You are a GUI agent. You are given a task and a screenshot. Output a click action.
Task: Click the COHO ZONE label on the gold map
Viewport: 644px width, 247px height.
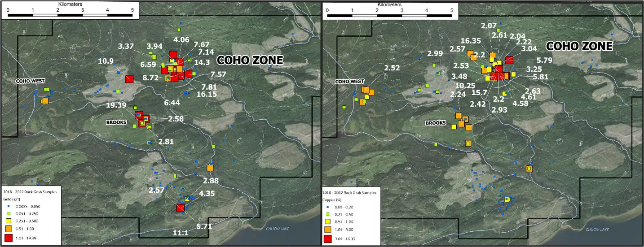click(x=250, y=60)
